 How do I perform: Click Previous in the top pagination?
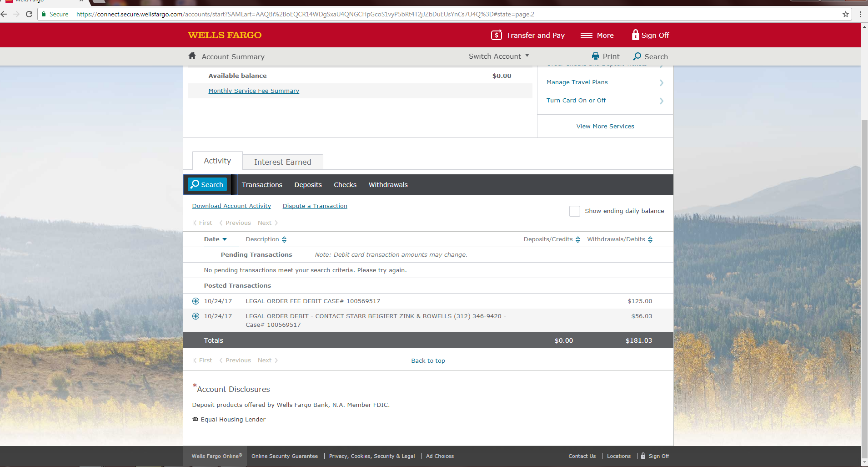(236, 223)
